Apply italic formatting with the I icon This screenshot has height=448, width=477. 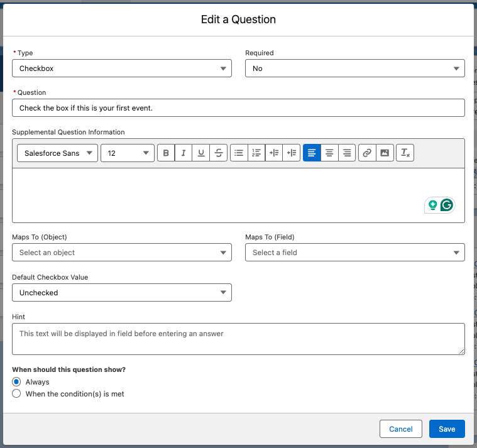tap(184, 153)
